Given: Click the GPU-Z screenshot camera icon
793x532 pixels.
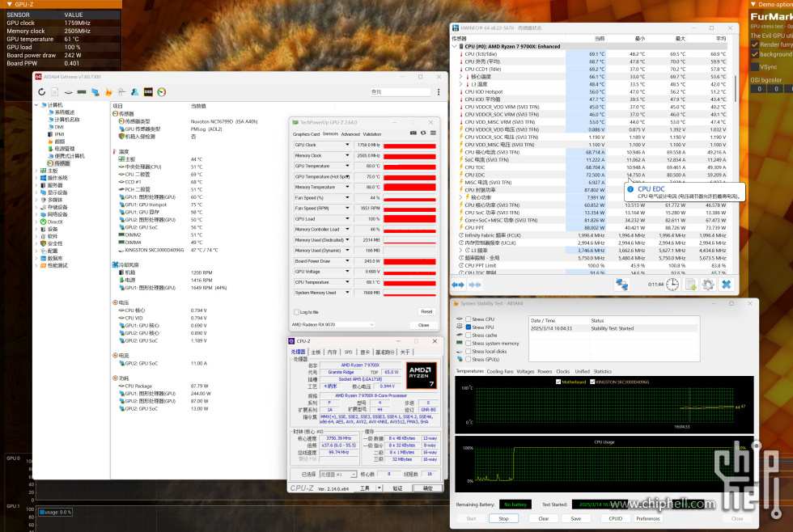Looking at the screenshot, I should click(x=413, y=133).
